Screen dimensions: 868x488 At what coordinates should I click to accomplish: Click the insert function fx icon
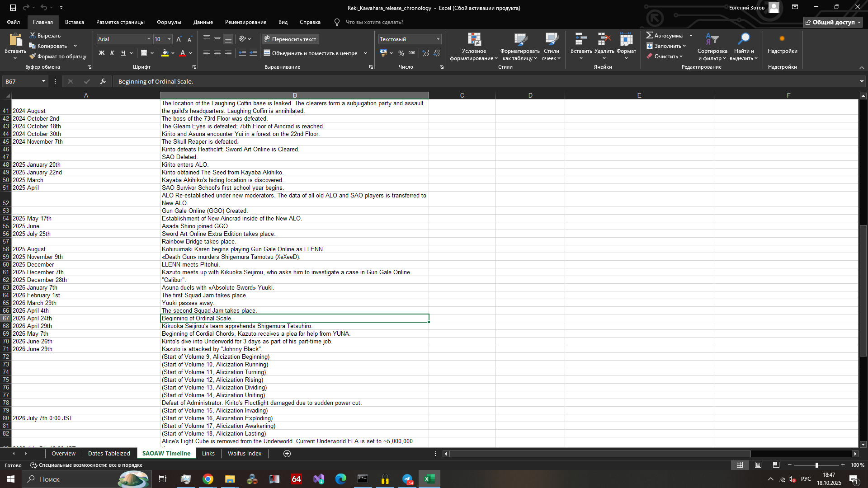click(x=103, y=81)
